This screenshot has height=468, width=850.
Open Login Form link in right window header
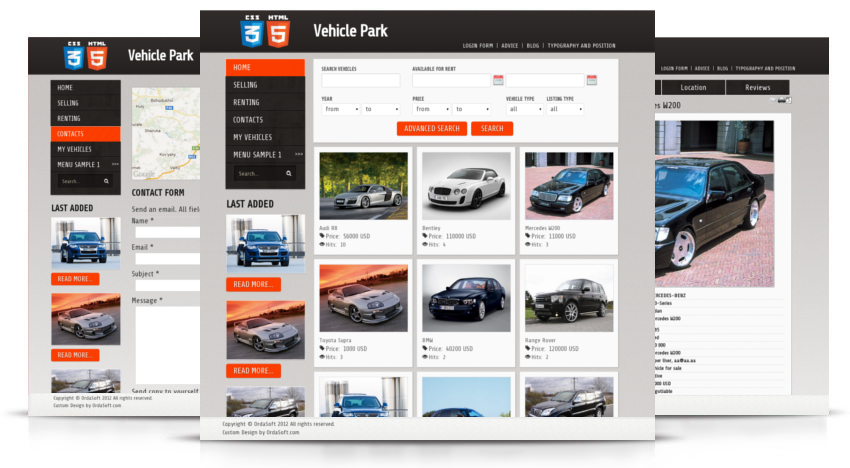pos(674,68)
